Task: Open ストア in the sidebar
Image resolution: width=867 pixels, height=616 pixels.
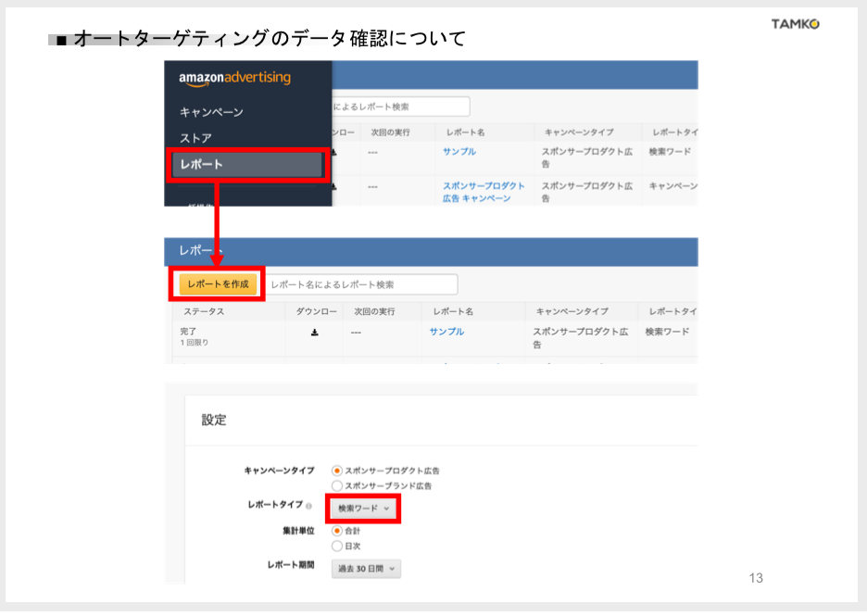Action: (x=195, y=138)
